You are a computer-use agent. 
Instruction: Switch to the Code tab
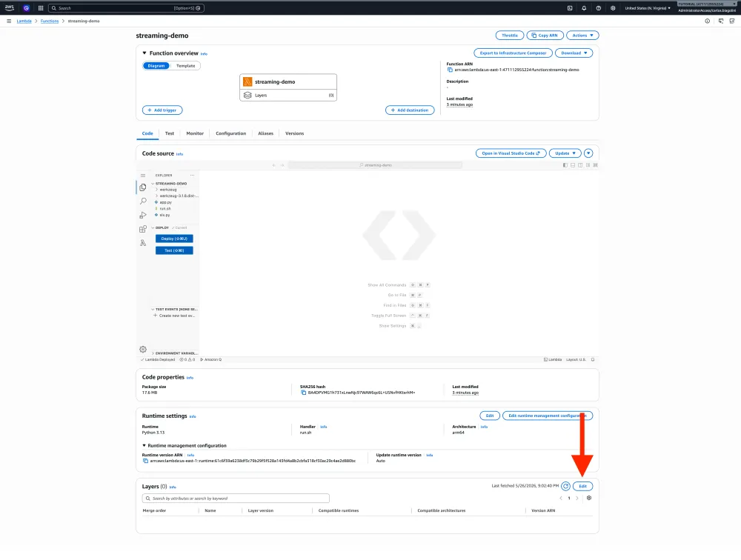(147, 133)
